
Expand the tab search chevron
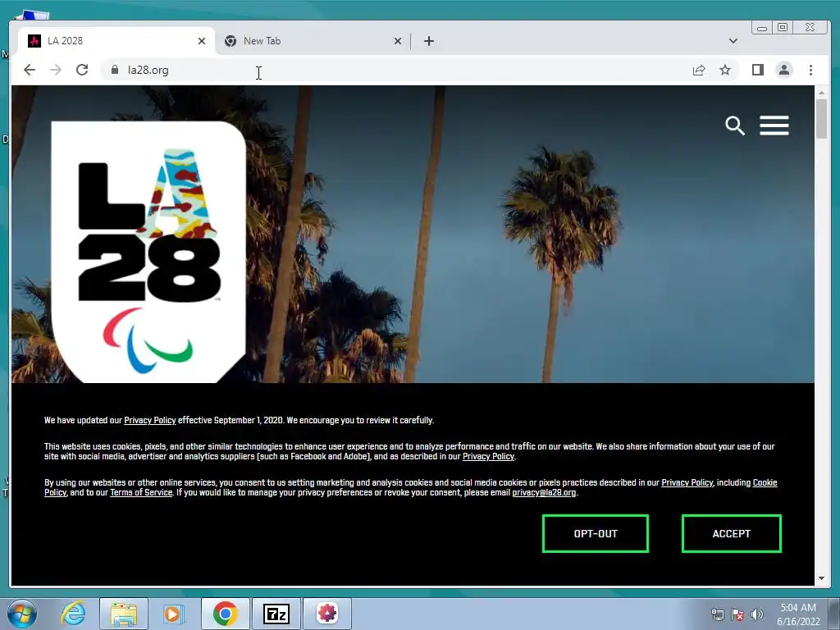(x=733, y=41)
